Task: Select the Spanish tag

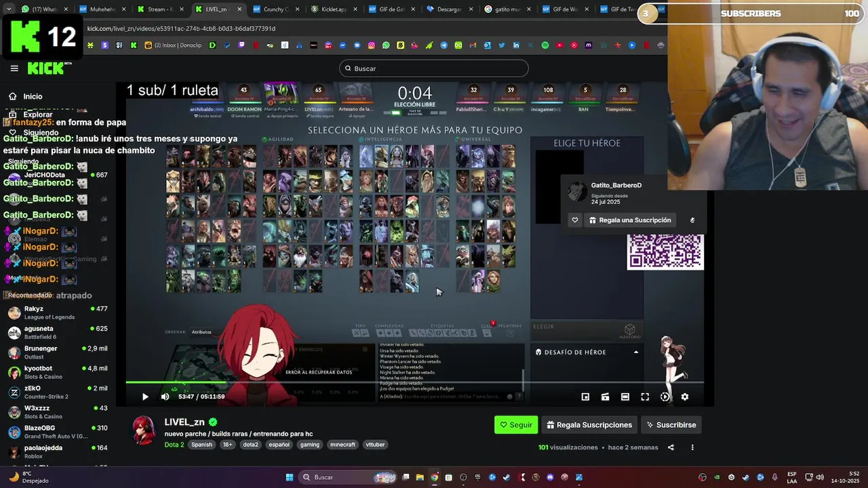Action: 201,445
